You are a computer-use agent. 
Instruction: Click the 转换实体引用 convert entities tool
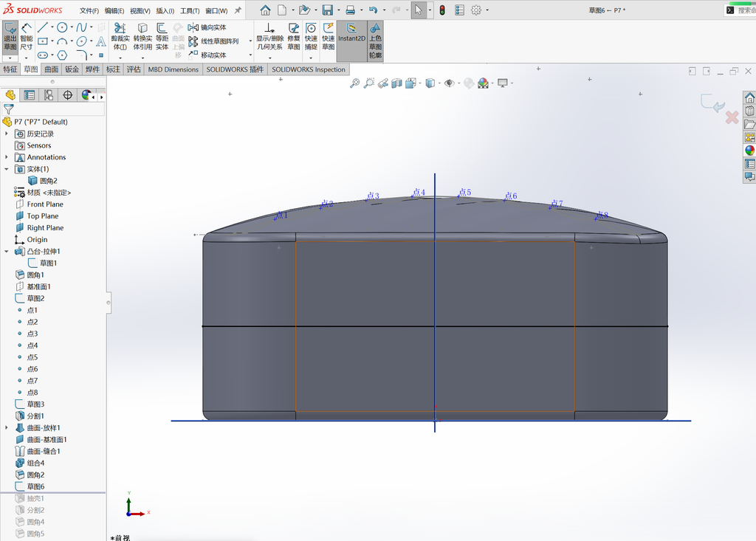tap(142, 37)
